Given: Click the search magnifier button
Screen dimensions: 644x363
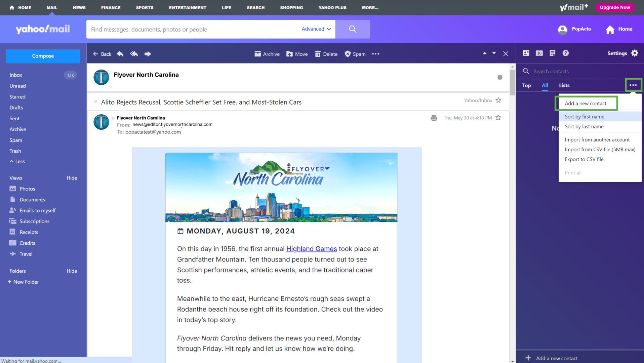Looking at the screenshot, I should (x=353, y=29).
